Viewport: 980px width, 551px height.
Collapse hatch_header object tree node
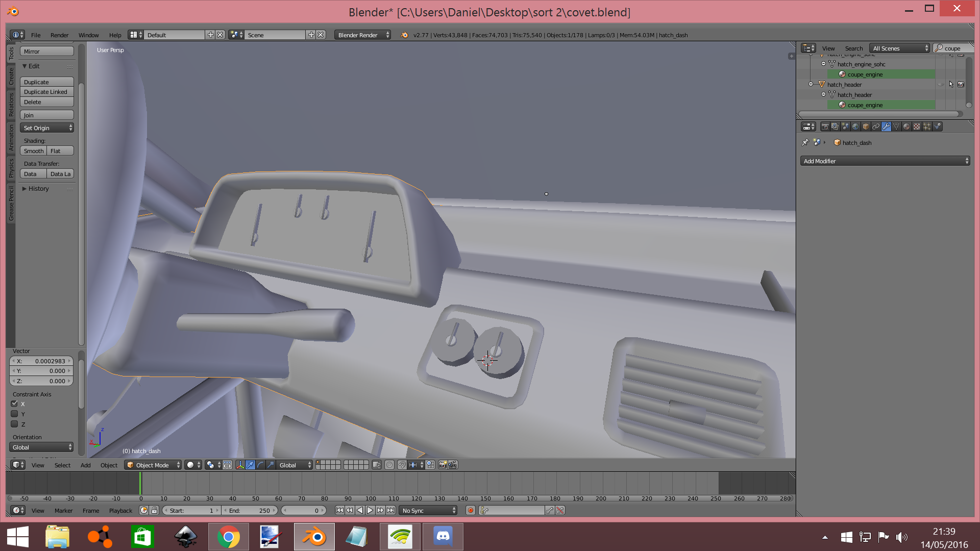(x=811, y=84)
